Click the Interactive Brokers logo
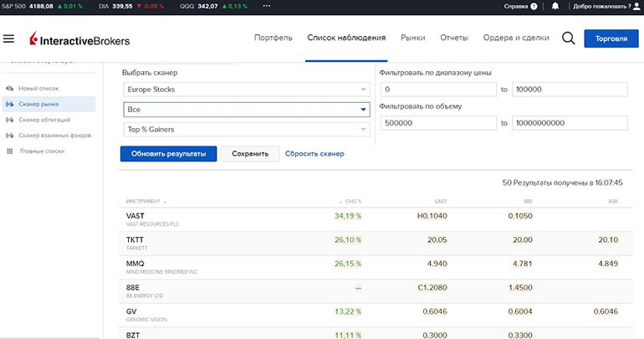The width and height of the screenshot is (644, 339). tap(79, 39)
